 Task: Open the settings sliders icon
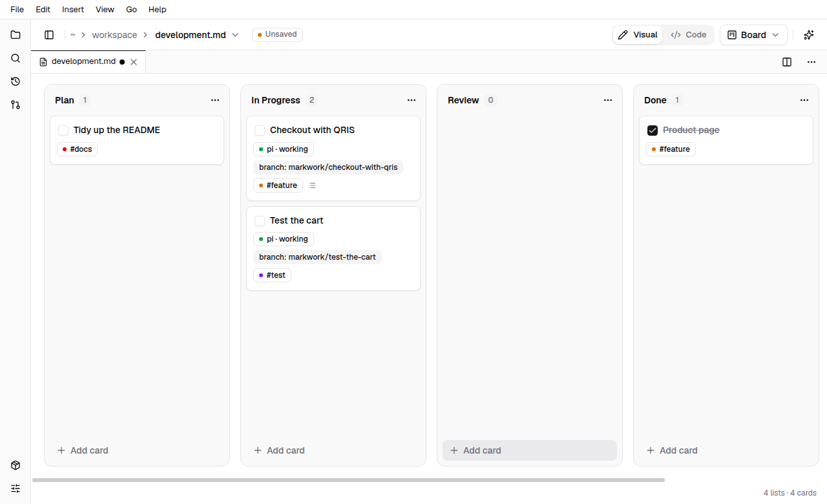pyautogui.click(x=16, y=488)
